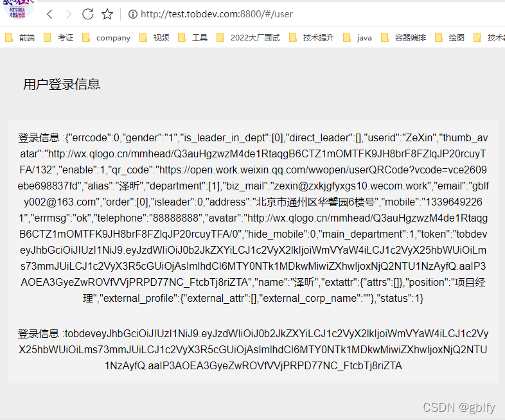
Task: Open the 绘图 bookmark folder
Action: click(x=450, y=38)
